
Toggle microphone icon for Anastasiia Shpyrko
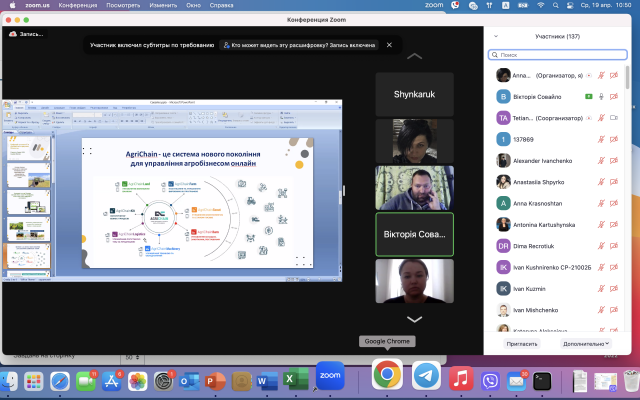601,182
